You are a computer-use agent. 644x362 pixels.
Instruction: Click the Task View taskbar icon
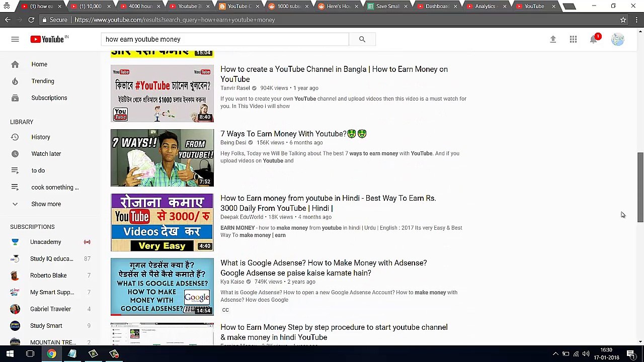click(30, 354)
